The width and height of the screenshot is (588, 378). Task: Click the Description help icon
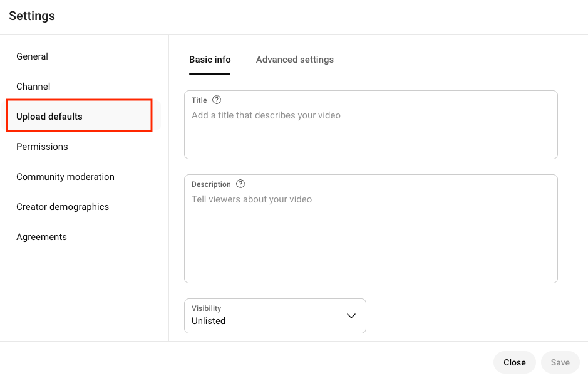240,184
